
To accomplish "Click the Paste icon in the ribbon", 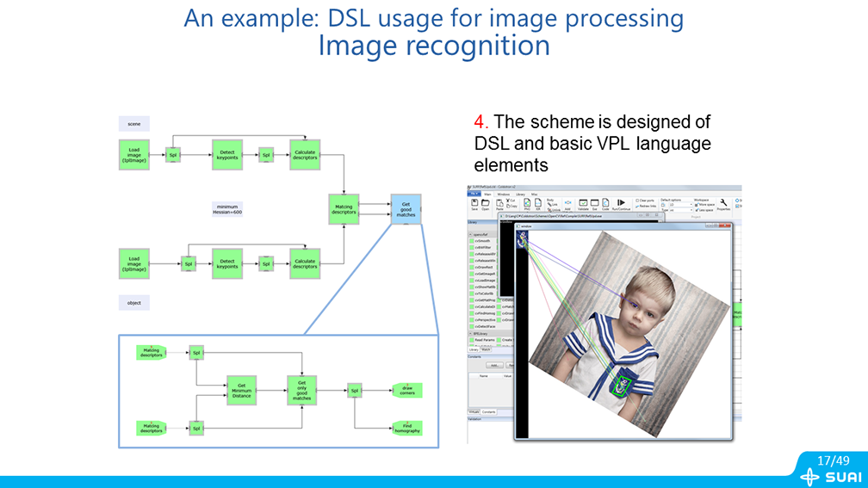I will (x=500, y=204).
